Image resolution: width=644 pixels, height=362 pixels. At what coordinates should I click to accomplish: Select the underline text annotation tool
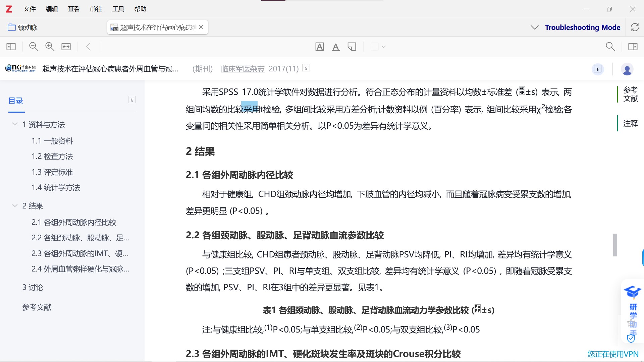336,47
